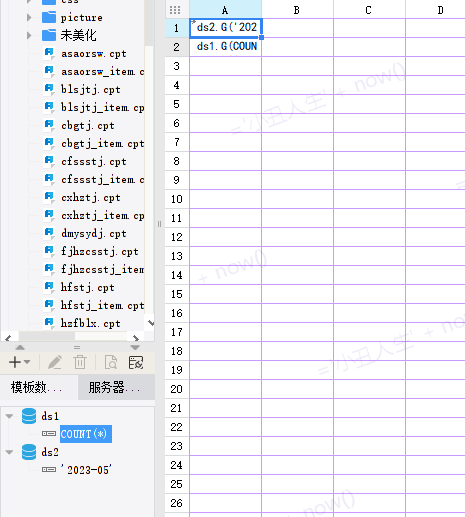Screen dimensions: 465x517
Task: Open asaorsw.cpt template file
Action: click(x=94, y=53)
